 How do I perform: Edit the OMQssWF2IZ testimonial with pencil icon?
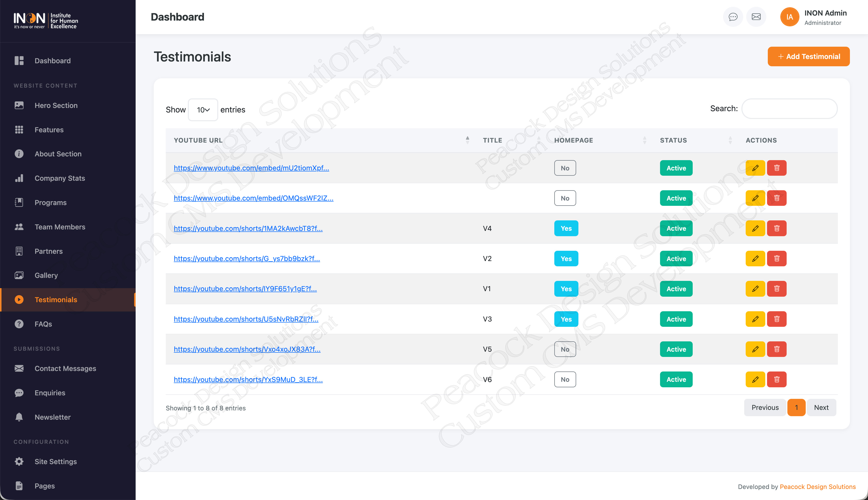pos(755,198)
